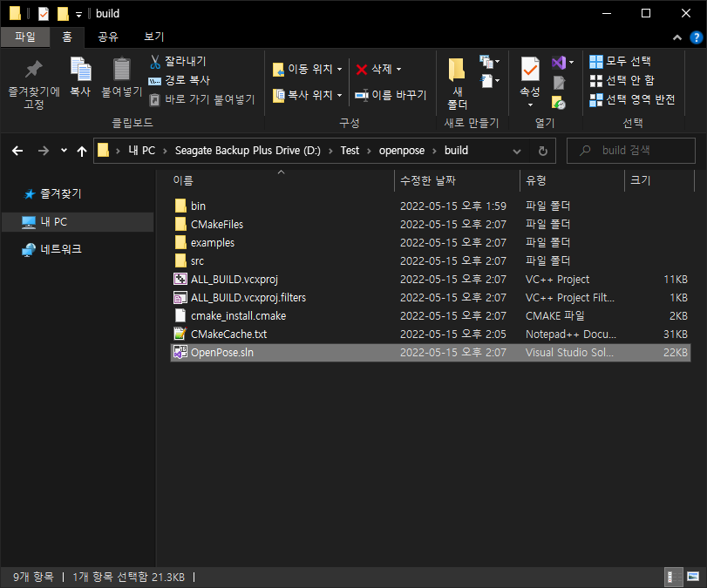Switch to the View (보기) tab
707x588 pixels.
point(153,37)
